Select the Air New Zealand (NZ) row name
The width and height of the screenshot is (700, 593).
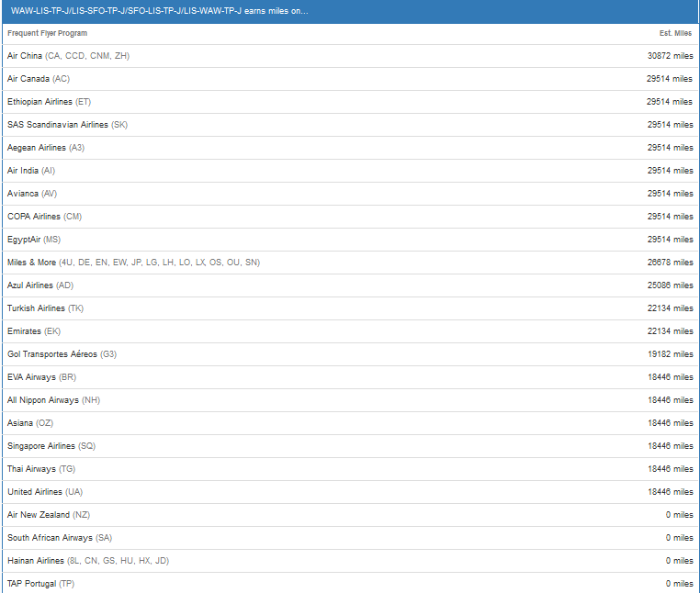[49, 515]
